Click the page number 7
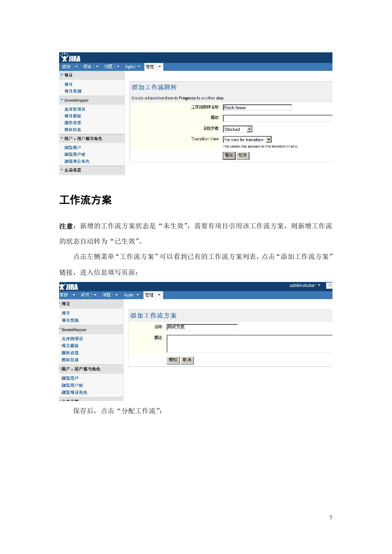Viewport: 392px width, 554px height. click(x=331, y=517)
